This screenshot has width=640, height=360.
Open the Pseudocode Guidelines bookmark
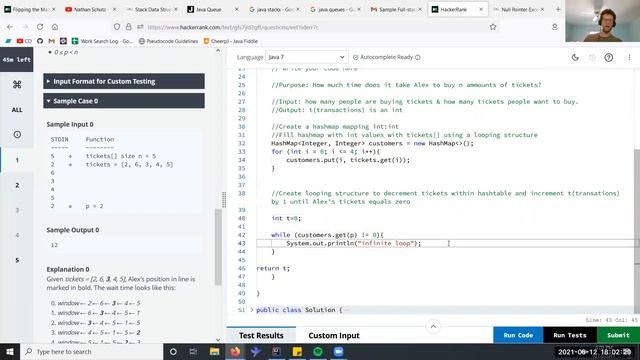[168, 41]
